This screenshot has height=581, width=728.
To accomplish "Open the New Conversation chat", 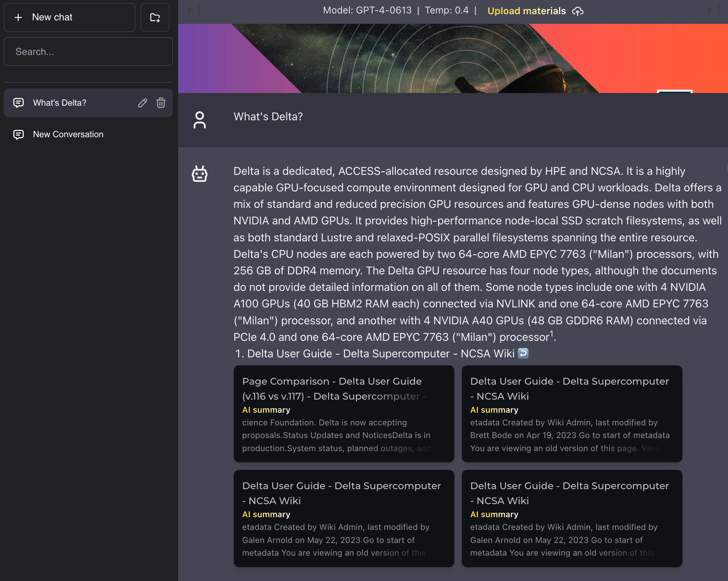I will [68, 134].
